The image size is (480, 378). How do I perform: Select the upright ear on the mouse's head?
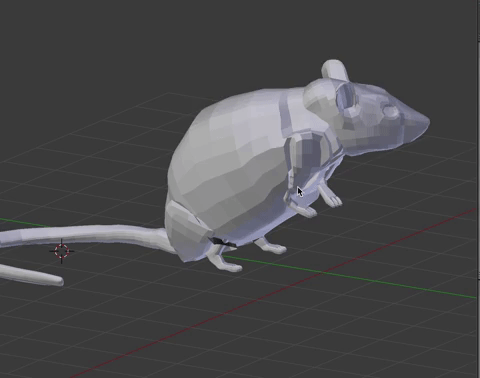pos(335,70)
